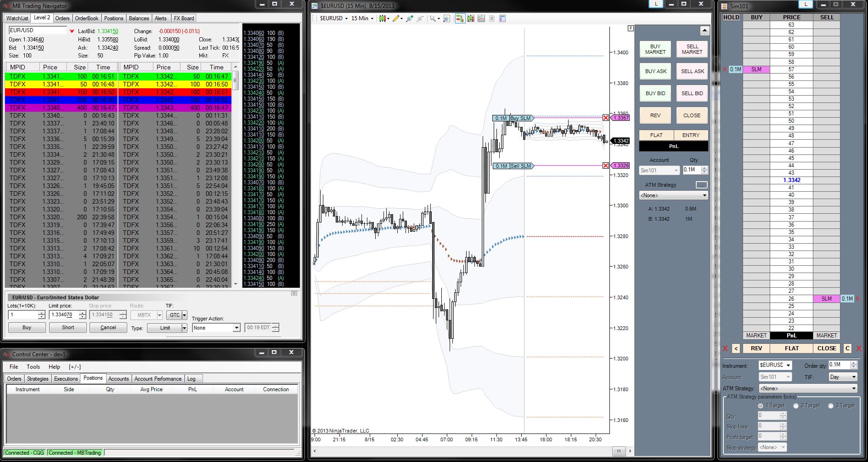Image resolution: width=868 pixels, height=462 pixels.
Task: Switch to Executions tab in Control Center
Action: pyautogui.click(x=66, y=379)
